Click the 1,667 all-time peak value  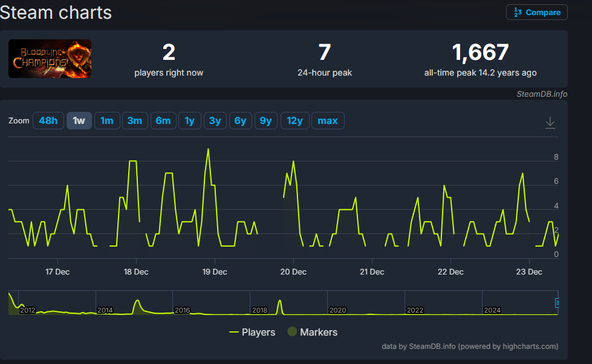coord(480,52)
